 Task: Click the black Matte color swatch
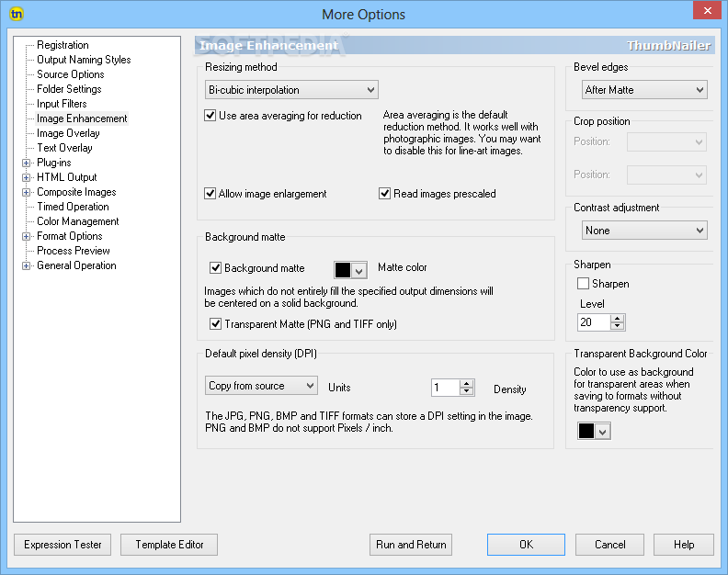[x=343, y=270]
